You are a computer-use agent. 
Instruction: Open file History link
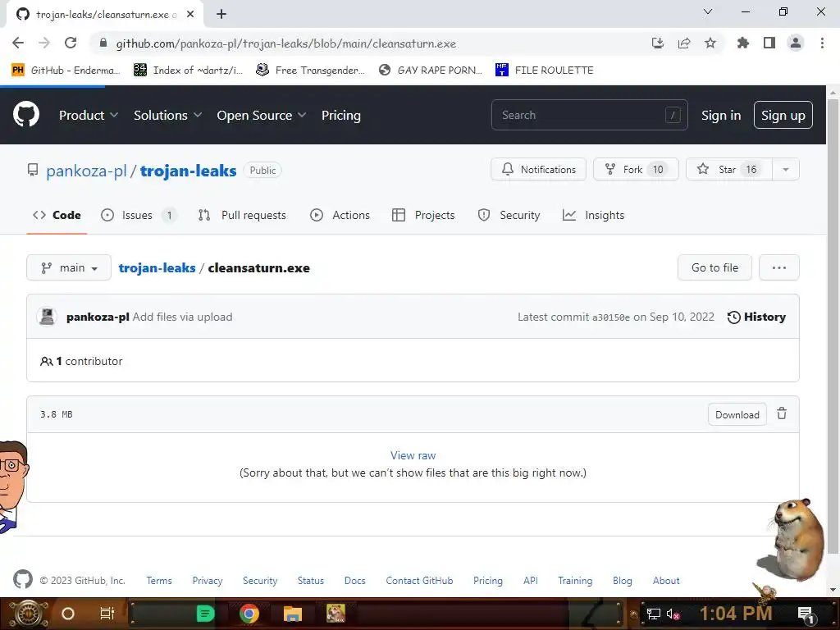pyautogui.click(x=756, y=317)
